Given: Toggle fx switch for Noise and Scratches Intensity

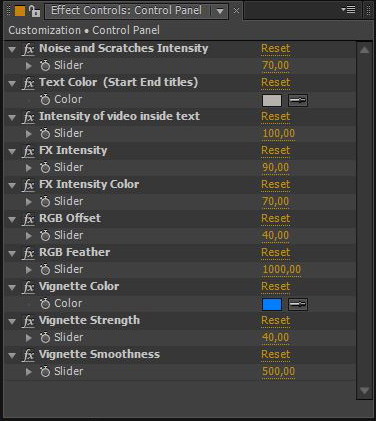Looking at the screenshot, I should [29, 49].
